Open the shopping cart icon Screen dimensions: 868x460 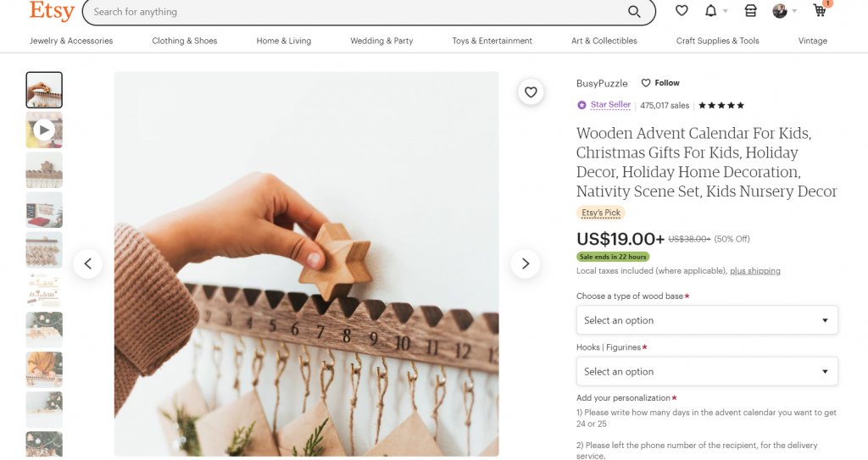pyautogui.click(x=820, y=11)
